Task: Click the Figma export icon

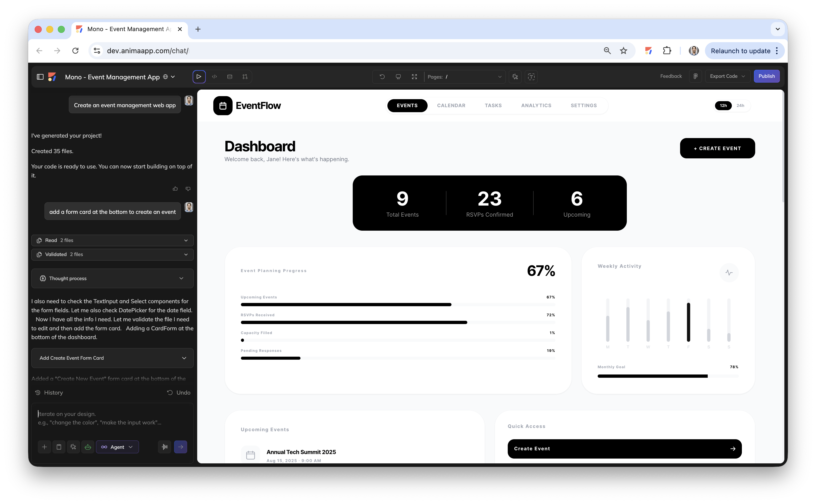Action: (696, 76)
